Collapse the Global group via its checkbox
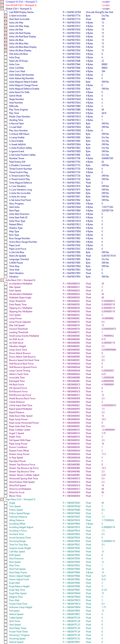 pyautogui.click(x=2, y=9)
